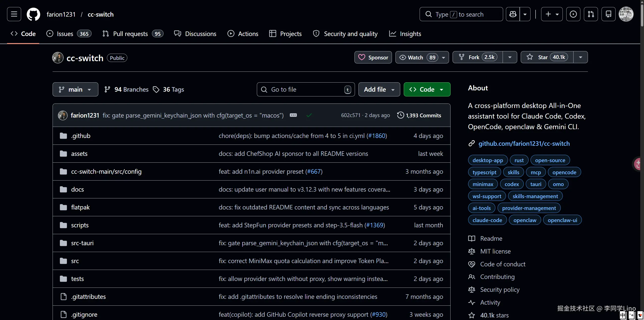Open the issues icon in the header
This screenshot has width=644, height=320.
coord(573,14)
